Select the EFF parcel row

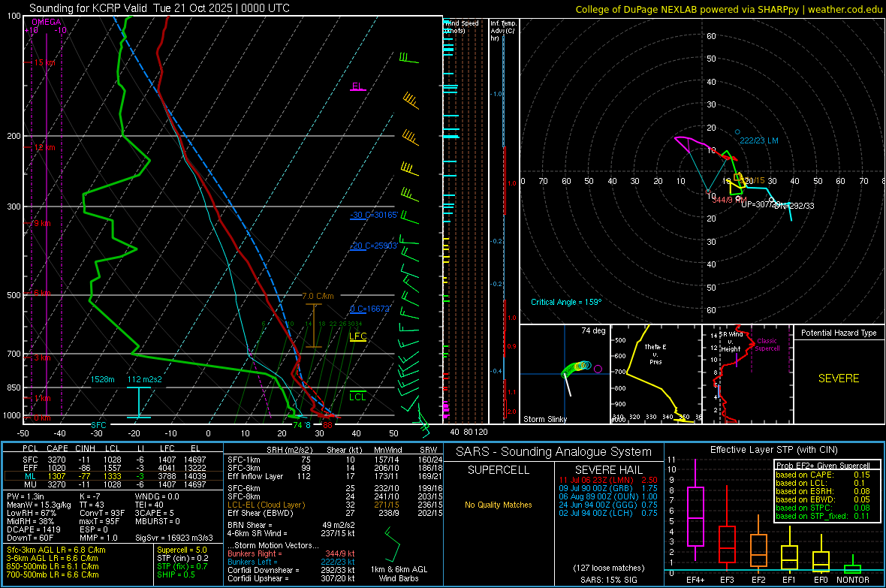113,468
